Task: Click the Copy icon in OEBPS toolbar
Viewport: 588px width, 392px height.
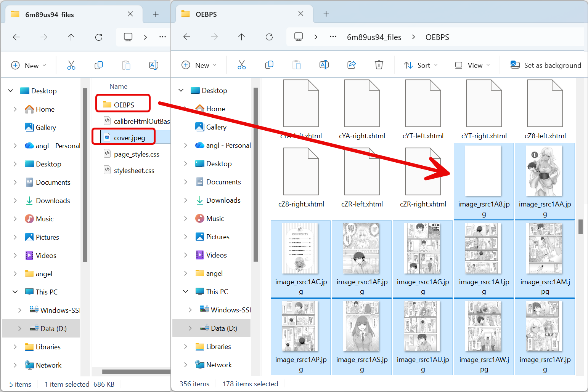Action: (269, 65)
